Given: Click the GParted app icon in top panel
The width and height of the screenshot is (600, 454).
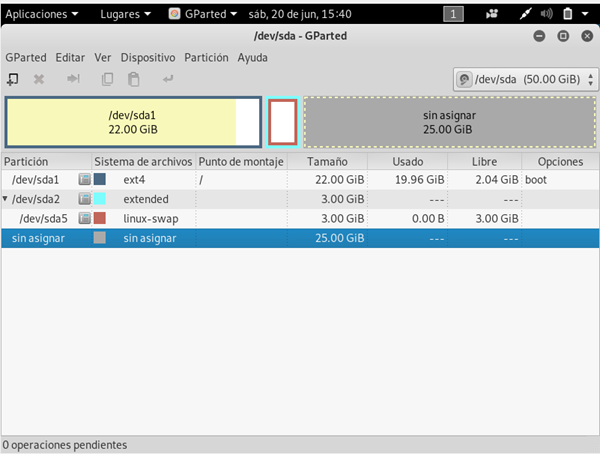Looking at the screenshot, I should [174, 14].
